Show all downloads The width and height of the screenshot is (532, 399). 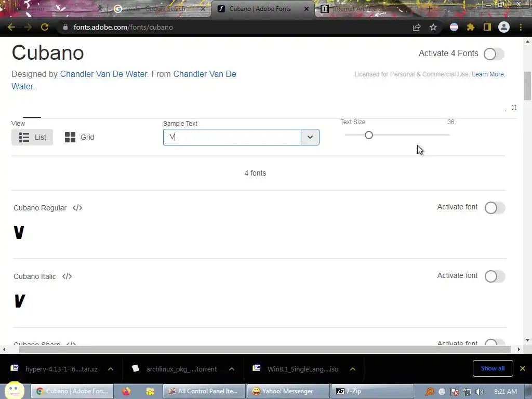493,368
